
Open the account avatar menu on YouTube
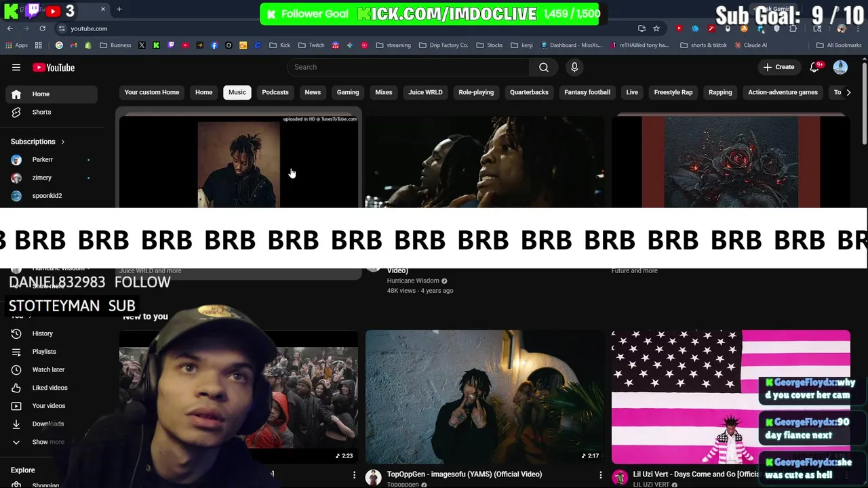(x=840, y=67)
